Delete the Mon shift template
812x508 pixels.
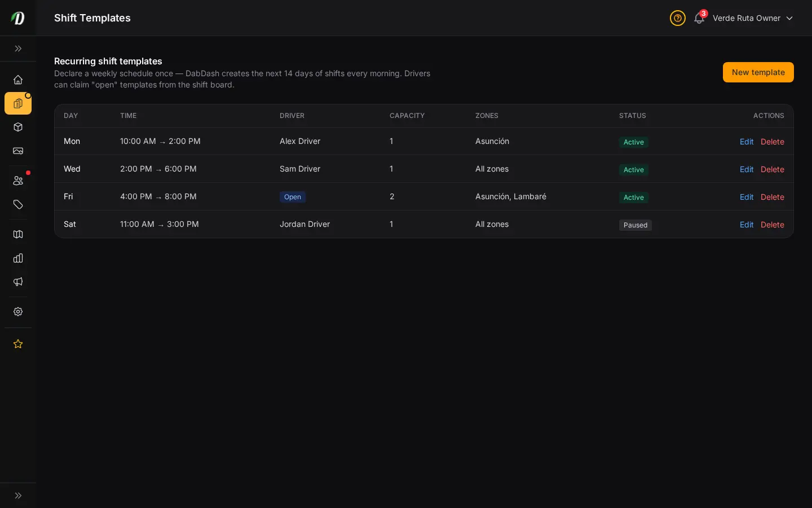point(773,142)
